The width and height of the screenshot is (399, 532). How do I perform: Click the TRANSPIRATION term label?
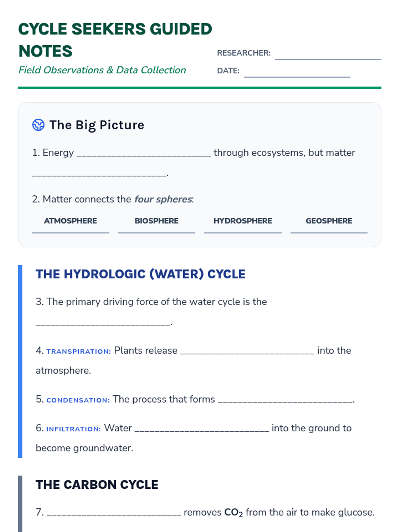point(78,351)
